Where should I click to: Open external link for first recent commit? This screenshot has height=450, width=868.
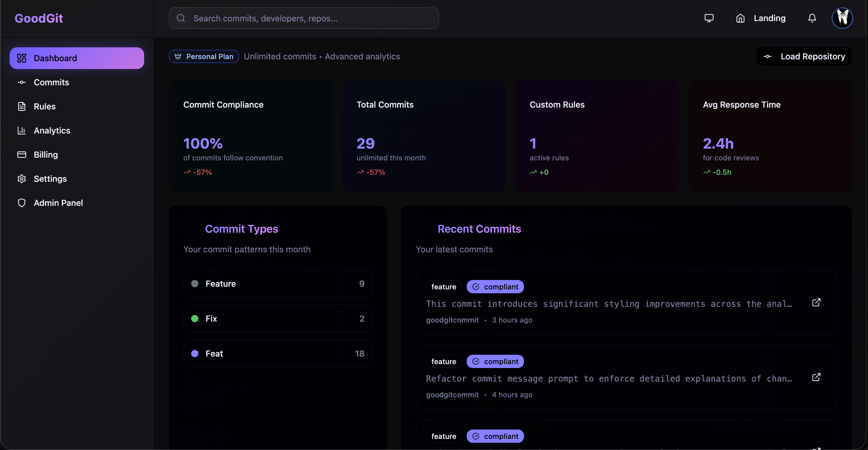coord(816,303)
